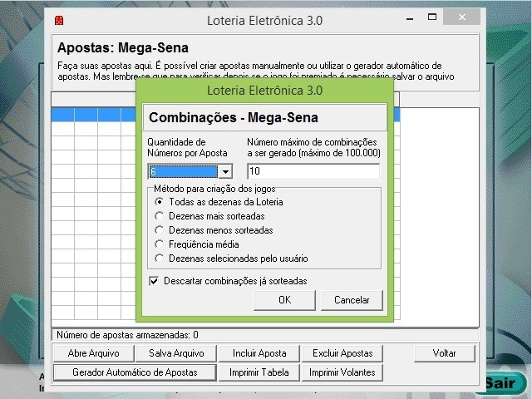Click the selected value 6 in combo box
Image resolution: width=532 pixels, height=399 pixels.
pos(183,172)
